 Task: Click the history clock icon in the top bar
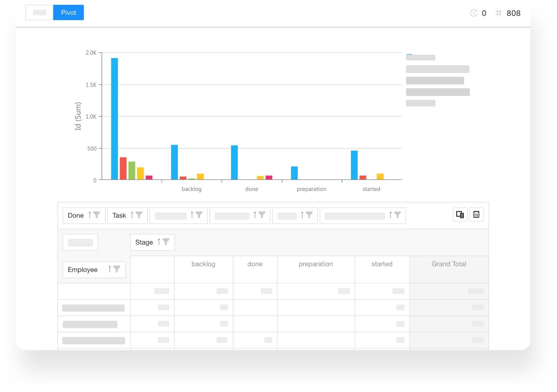473,13
